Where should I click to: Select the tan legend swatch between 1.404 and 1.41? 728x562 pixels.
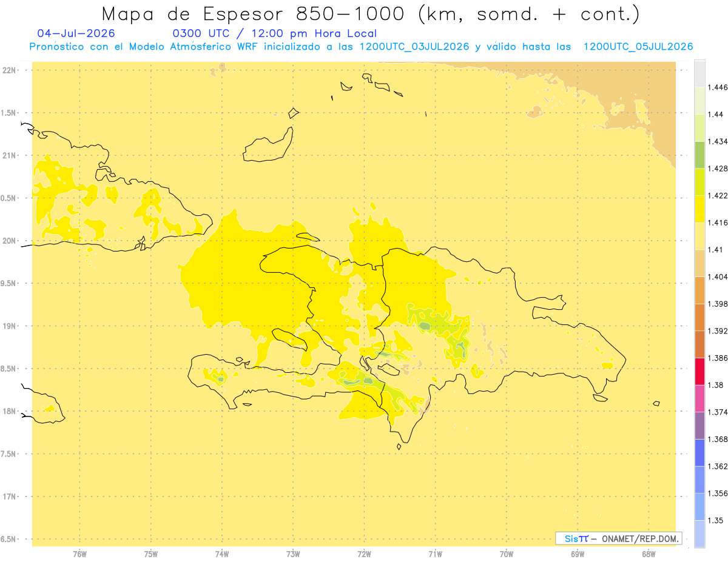click(x=699, y=263)
